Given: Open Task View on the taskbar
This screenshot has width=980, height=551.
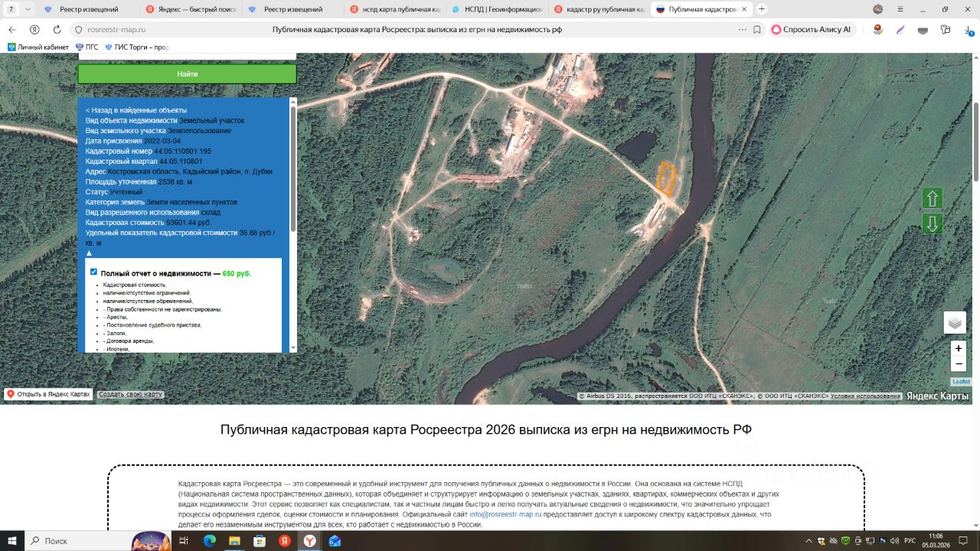Looking at the screenshot, I should tap(184, 540).
